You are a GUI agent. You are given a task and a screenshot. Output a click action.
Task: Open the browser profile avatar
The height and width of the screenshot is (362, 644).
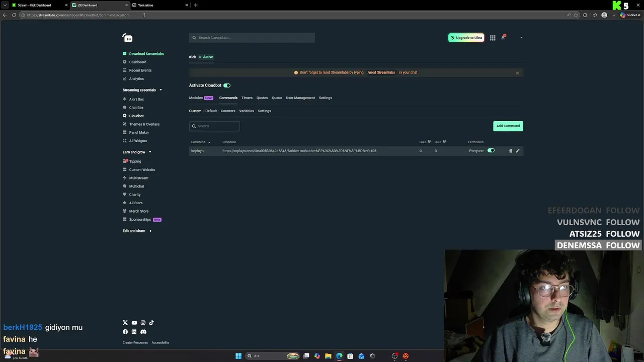point(604,15)
